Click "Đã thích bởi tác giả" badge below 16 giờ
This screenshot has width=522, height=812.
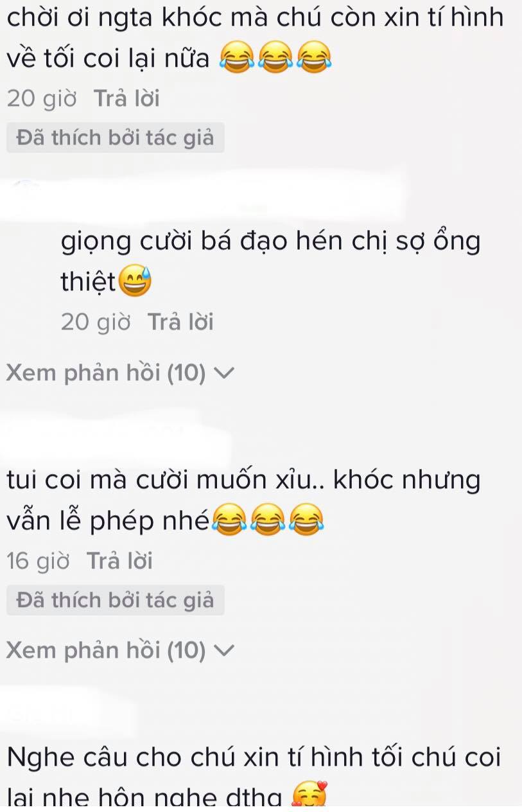pyautogui.click(x=115, y=600)
